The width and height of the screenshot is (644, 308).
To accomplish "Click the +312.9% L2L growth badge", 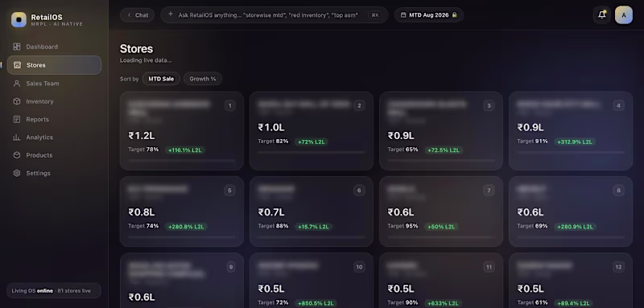I will [575, 142].
